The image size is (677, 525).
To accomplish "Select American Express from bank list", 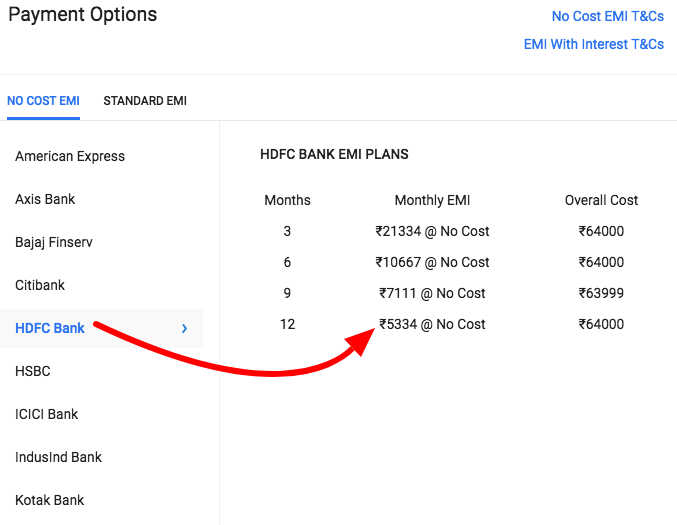I will 70,156.
